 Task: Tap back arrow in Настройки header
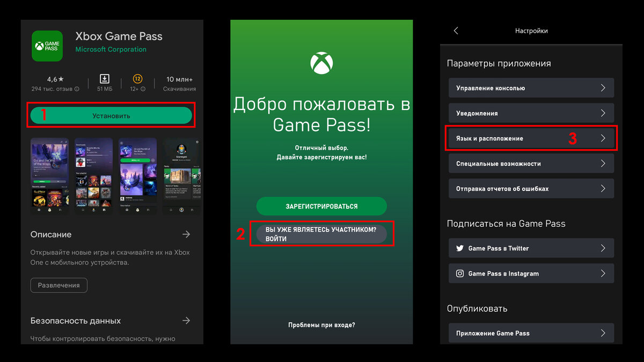click(456, 31)
